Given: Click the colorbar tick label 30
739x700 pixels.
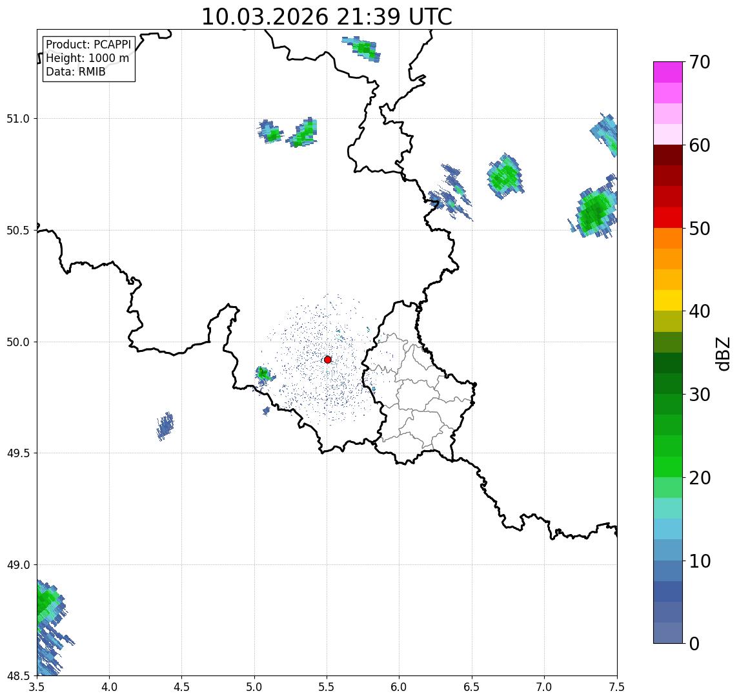Looking at the screenshot, I should pyautogui.click(x=700, y=395).
